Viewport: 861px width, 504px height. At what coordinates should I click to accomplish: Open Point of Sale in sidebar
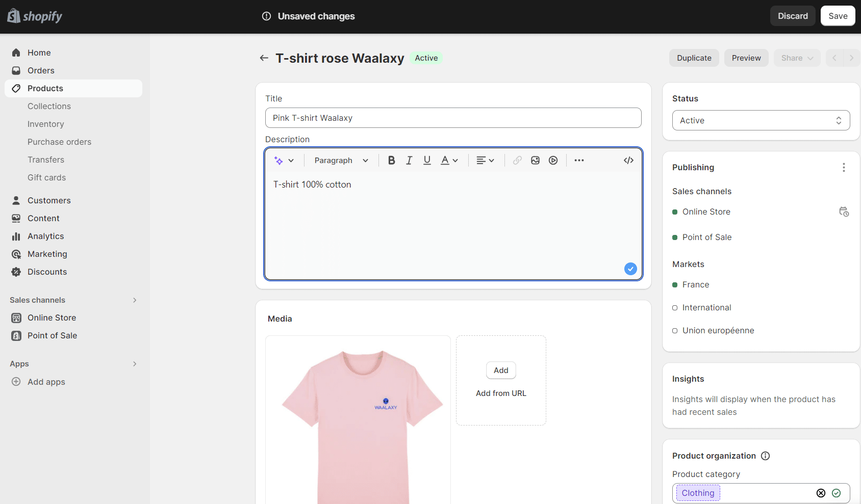(73, 335)
